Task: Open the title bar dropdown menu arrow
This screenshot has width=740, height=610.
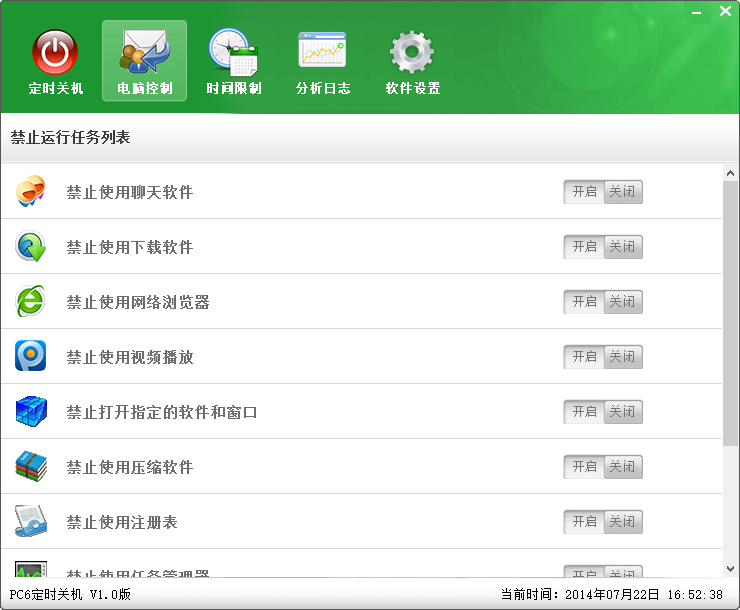Action: point(699,11)
